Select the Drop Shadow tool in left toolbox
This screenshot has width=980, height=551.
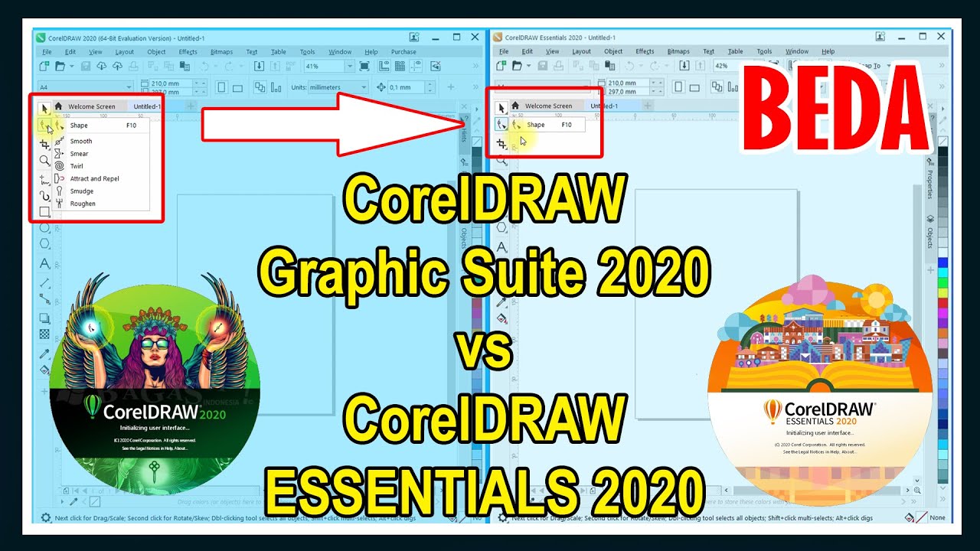pyautogui.click(x=44, y=318)
